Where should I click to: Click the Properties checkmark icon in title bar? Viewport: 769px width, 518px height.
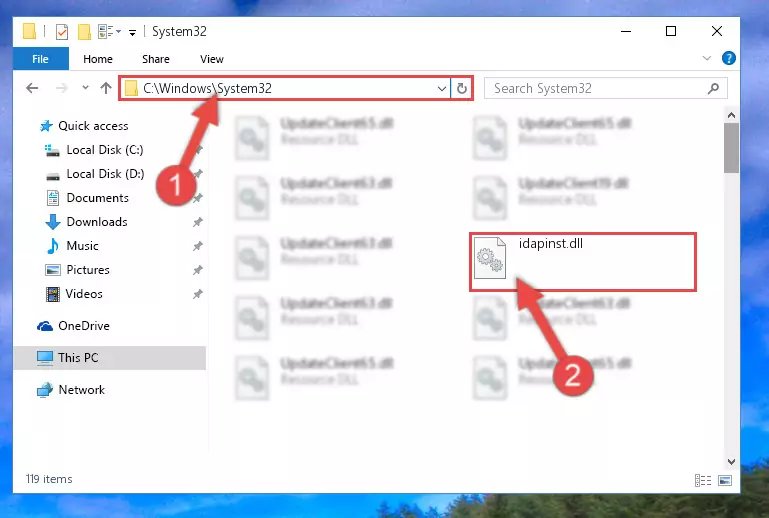[62, 32]
